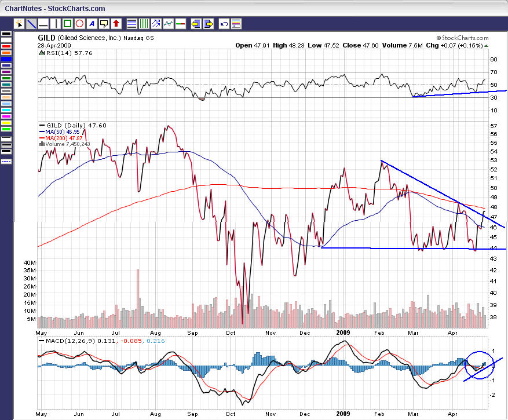Activate the text annotation 'A' tool
The height and width of the screenshot is (420, 508).
point(92,24)
